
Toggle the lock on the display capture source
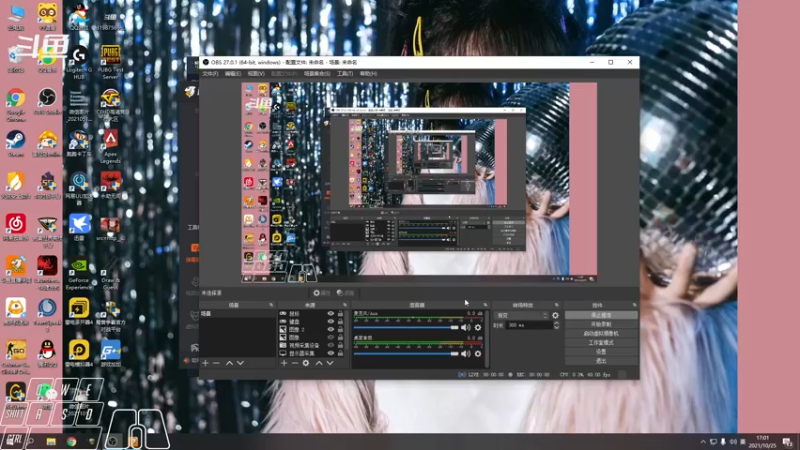pos(340,353)
